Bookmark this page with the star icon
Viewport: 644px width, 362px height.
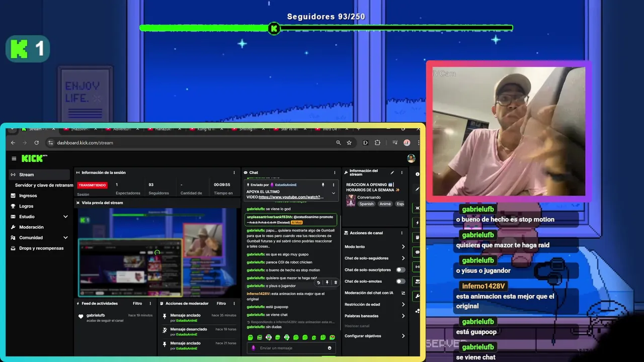pos(349,143)
